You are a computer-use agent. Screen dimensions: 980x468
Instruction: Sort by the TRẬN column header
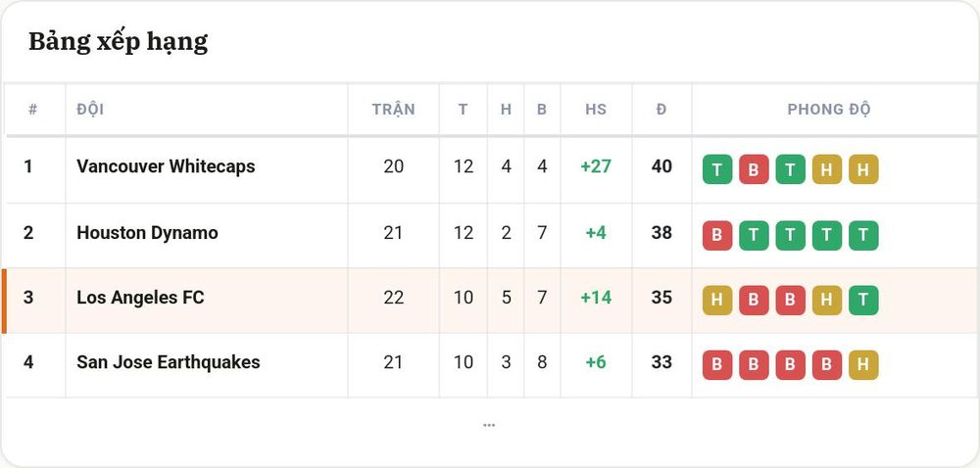click(393, 110)
